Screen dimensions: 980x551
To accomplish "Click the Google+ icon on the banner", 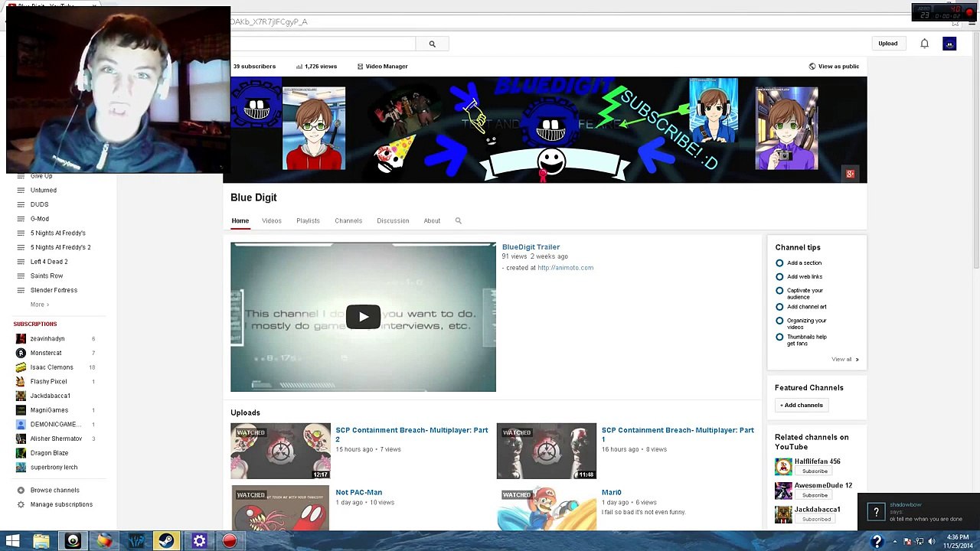I will 850,174.
